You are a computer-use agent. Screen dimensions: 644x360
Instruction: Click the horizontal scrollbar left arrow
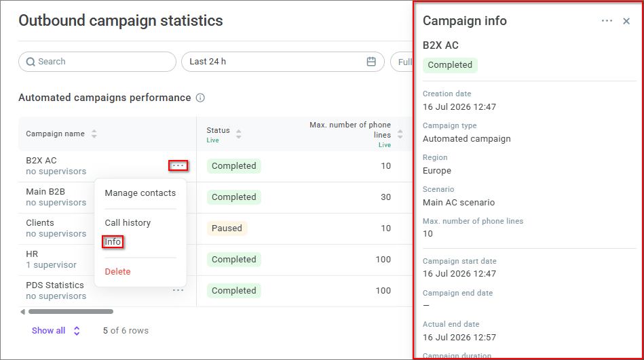click(22, 312)
